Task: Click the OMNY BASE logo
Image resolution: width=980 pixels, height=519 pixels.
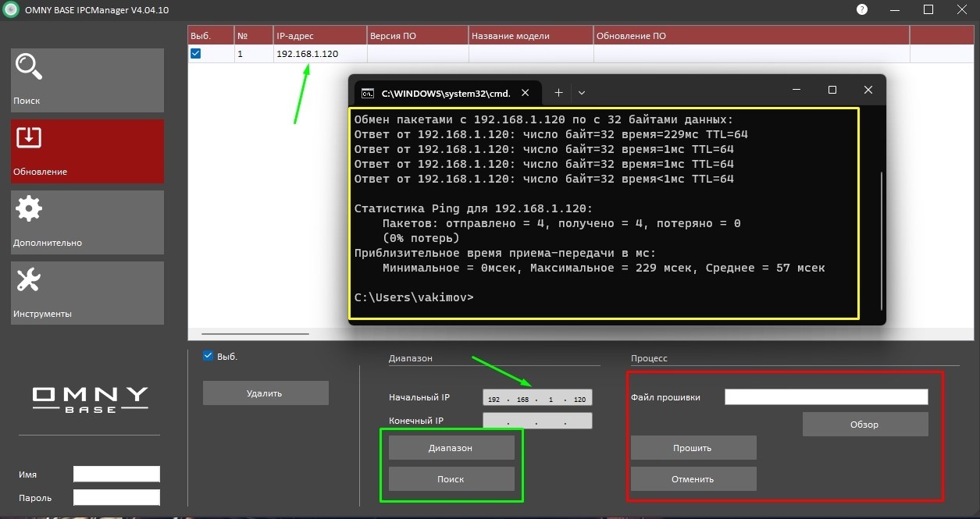Action: click(90, 400)
